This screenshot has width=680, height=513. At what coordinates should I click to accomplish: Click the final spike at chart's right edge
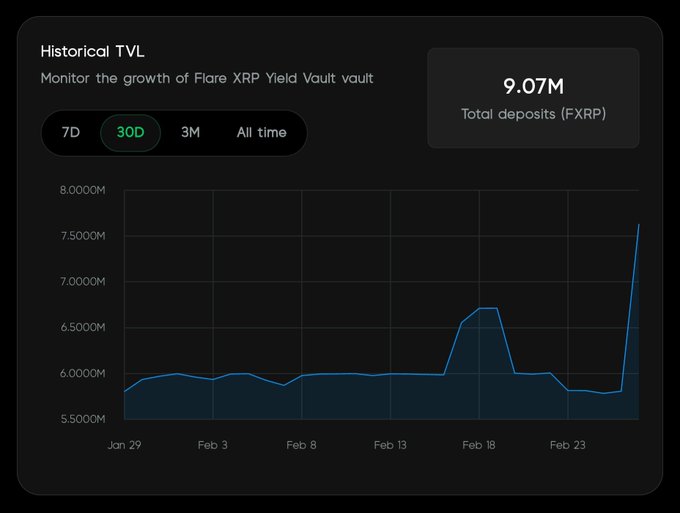tap(638, 225)
